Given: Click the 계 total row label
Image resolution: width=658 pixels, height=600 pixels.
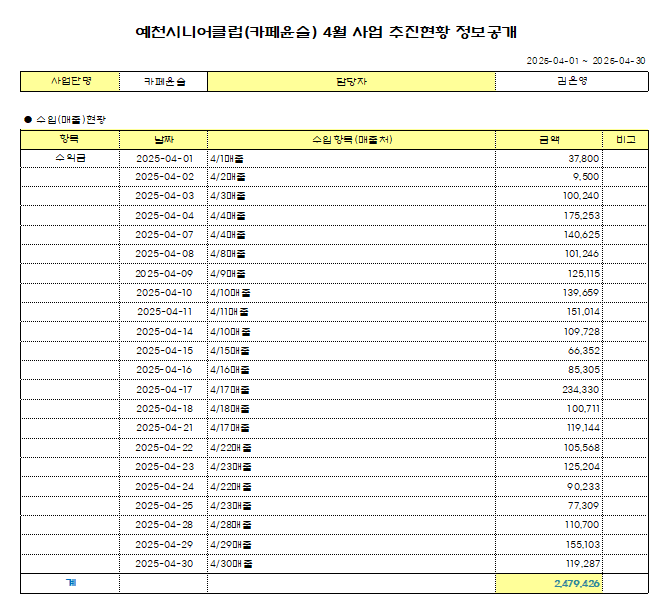Looking at the screenshot, I should pos(71,583).
